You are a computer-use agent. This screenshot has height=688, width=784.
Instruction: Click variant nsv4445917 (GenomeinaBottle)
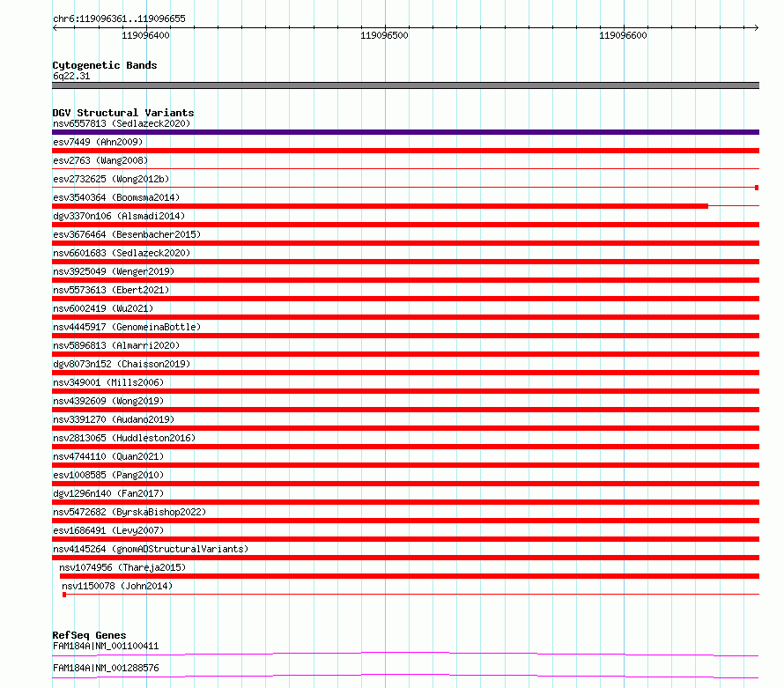pyautogui.click(x=127, y=327)
